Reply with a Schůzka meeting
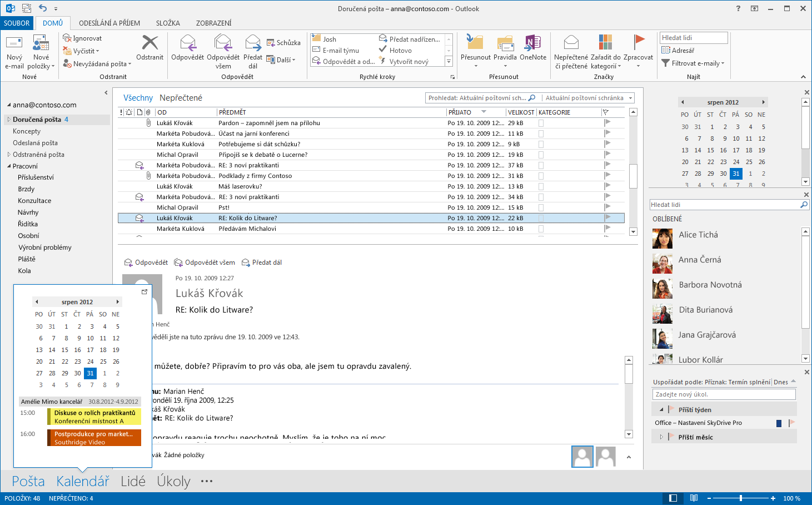The image size is (812, 505). [283, 43]
